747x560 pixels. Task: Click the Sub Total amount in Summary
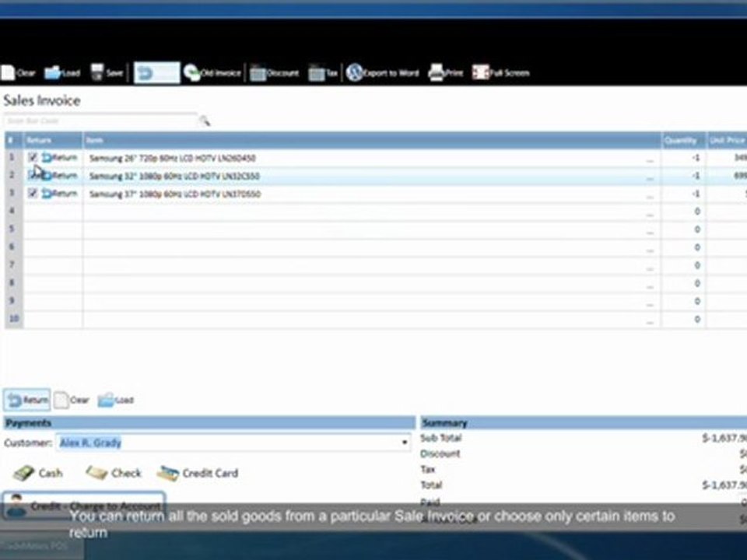click(x=724, y=438)
